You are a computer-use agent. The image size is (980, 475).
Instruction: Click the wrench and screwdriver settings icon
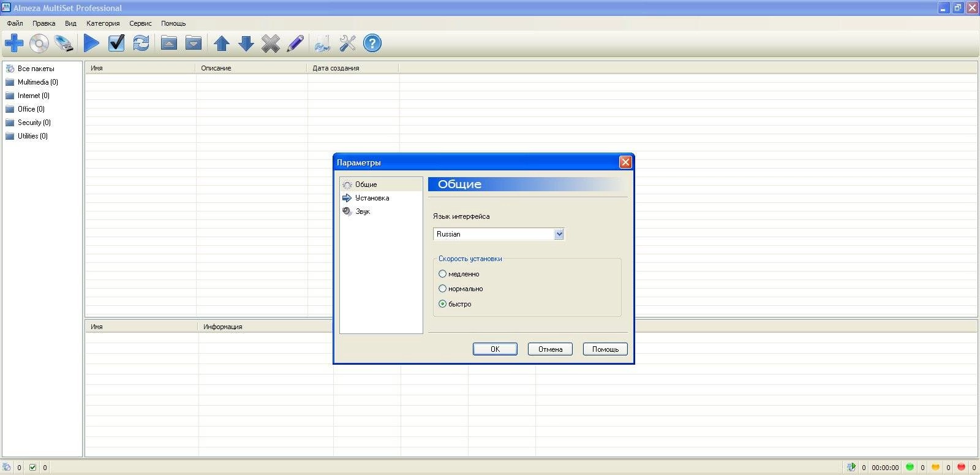click(347, 44)
